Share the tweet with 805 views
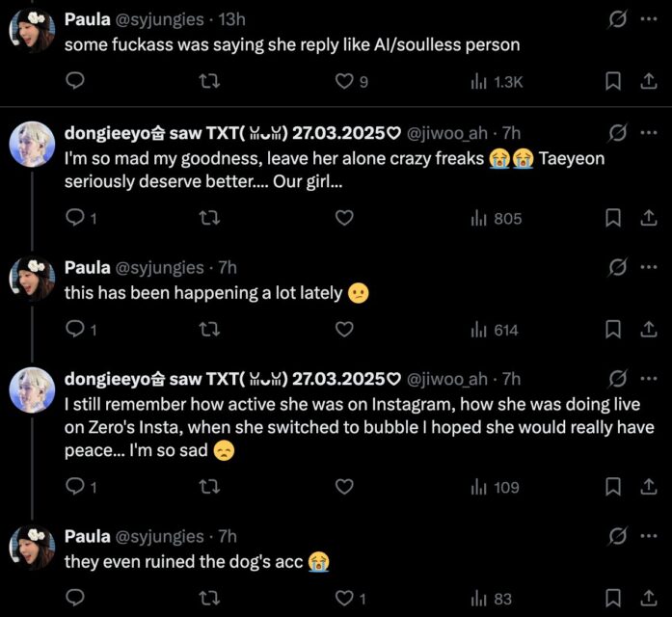Screen dimensions: 672x617 pos(649,219)
